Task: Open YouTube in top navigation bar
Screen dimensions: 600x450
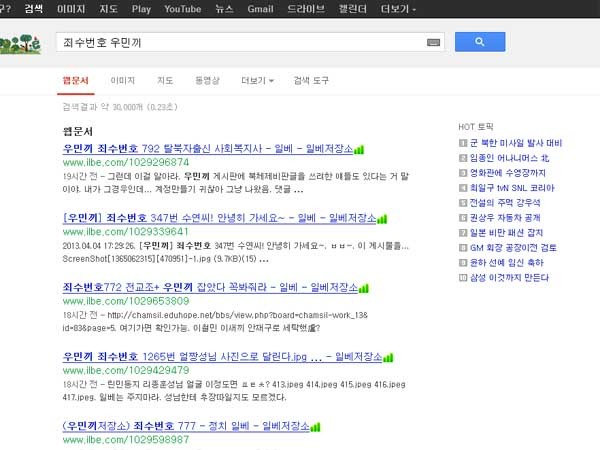Action: (183, 9)
